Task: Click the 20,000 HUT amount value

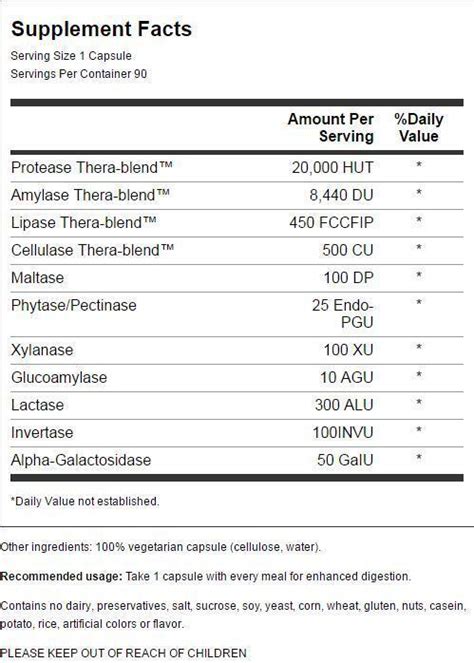Action: click(x=332, y=167)
